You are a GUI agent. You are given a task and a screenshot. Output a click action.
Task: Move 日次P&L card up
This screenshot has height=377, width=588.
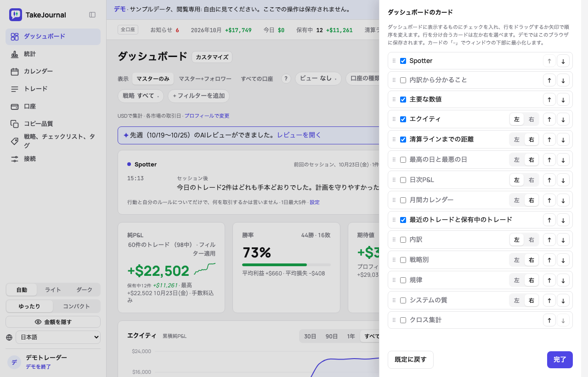pos(549,180)
